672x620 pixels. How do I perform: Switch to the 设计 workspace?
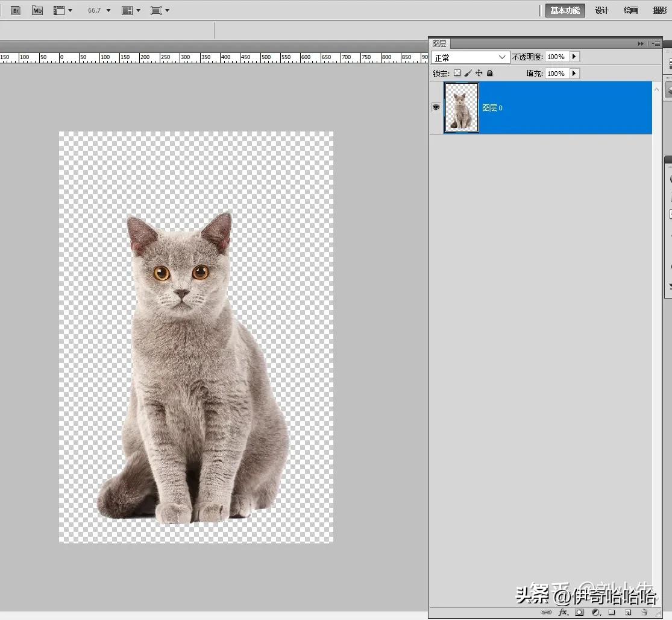click(601, 10)
